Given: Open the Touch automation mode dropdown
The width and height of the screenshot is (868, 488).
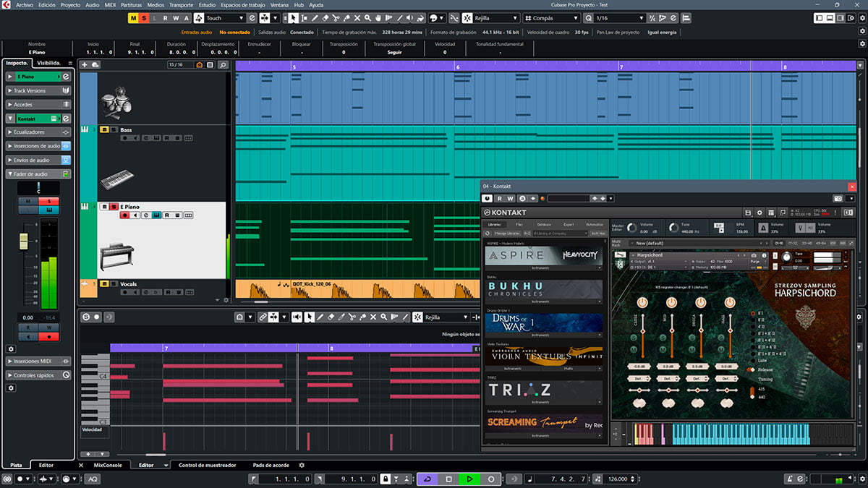Looking at the screenshot, I should pyautogui.click(x=225, y=17).
